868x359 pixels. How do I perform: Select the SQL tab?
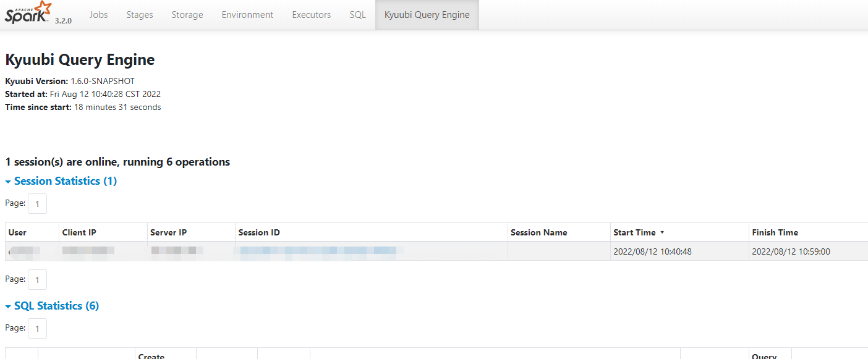pos(357,15)
